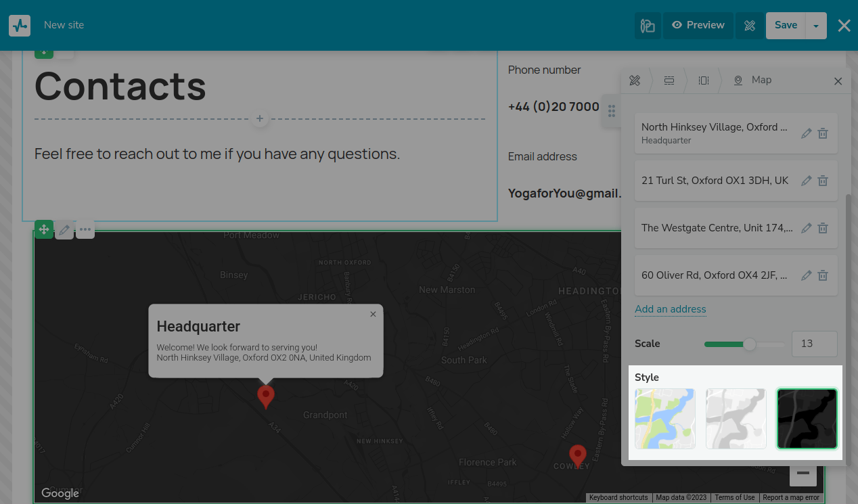Screen dimensions: 858x504
Task: Select The Westgate Centre address row
Action: pos(736,228)
